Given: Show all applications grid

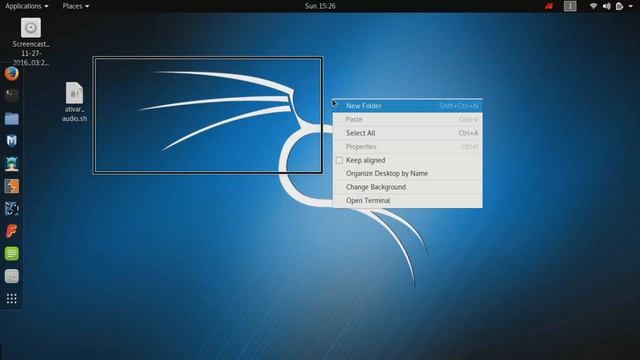Looking at the screenshot, I should pos(11,299).
